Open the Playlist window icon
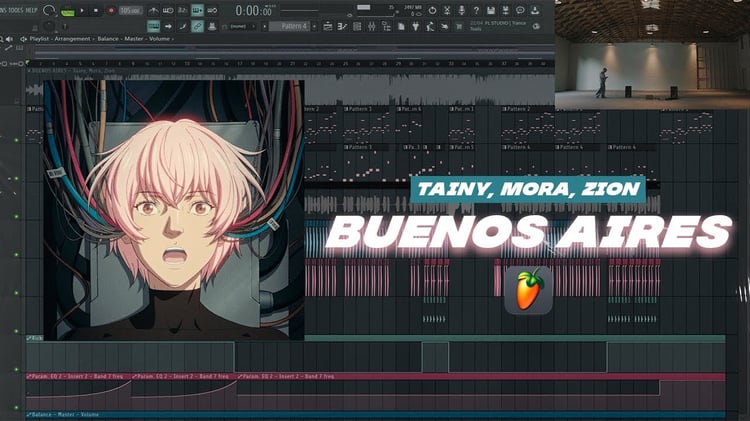The height and width of the screenshot is (421, 750). coord(328,27)
